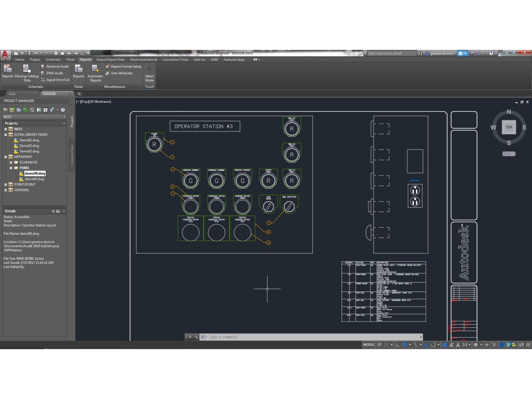Switch to the Conversion Tools tab
Viewport: 532px width, 399px height.
[175, 60]
